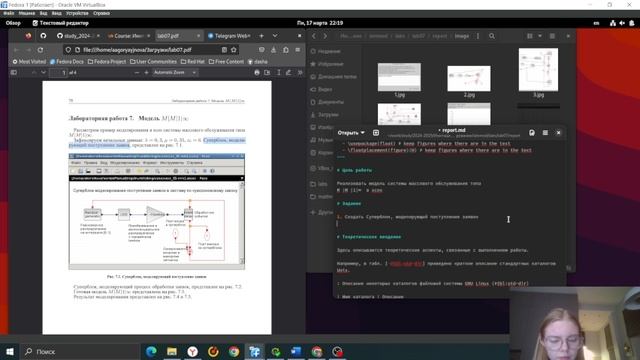Open Windows Start menu
The width and height of the screenshot is (640, 360).
point(10,351)
